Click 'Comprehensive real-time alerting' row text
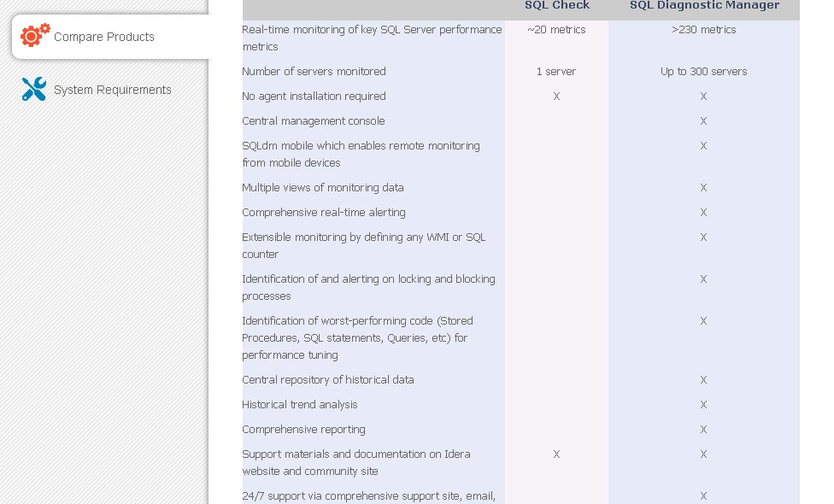The image size is (834, 504). tap(323, 213)
